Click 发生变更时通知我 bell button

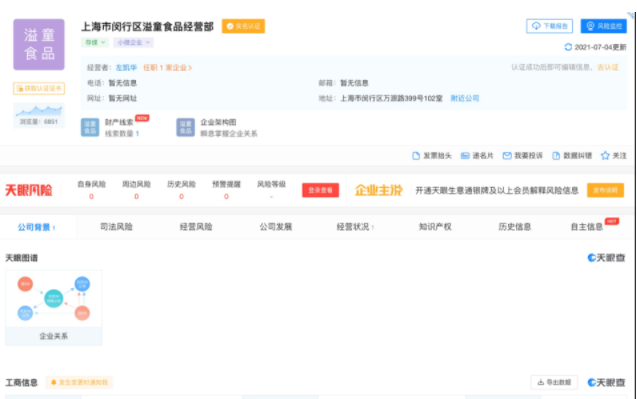(79, 382)
